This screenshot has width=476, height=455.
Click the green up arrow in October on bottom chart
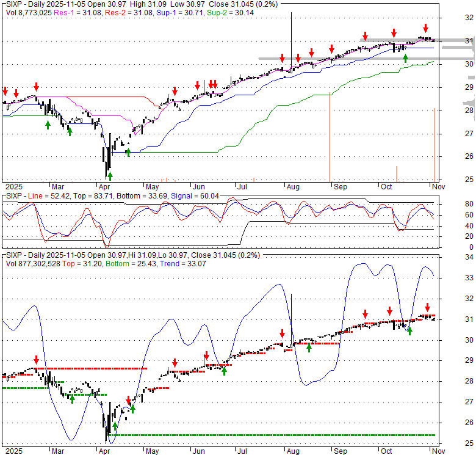point(409,330)
